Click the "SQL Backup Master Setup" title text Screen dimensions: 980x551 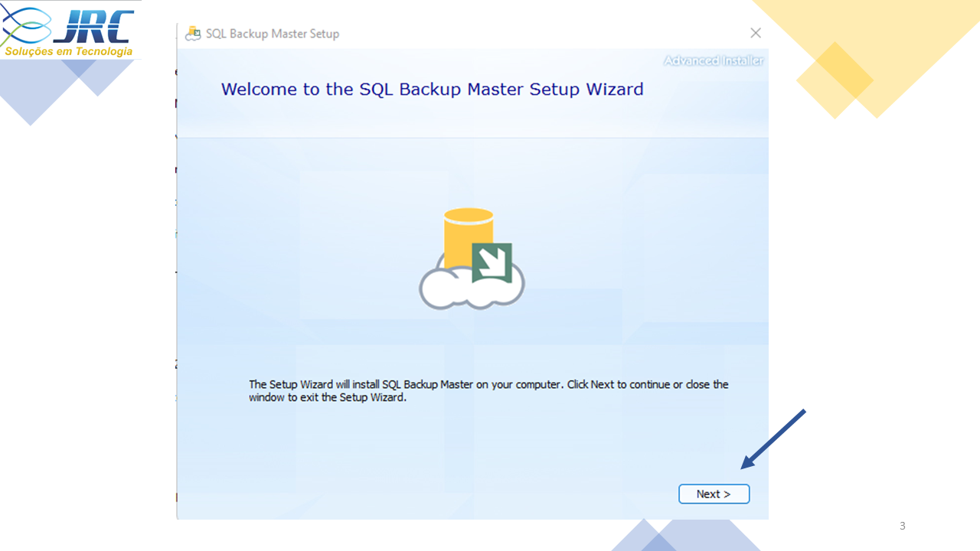tap(273, 34)
